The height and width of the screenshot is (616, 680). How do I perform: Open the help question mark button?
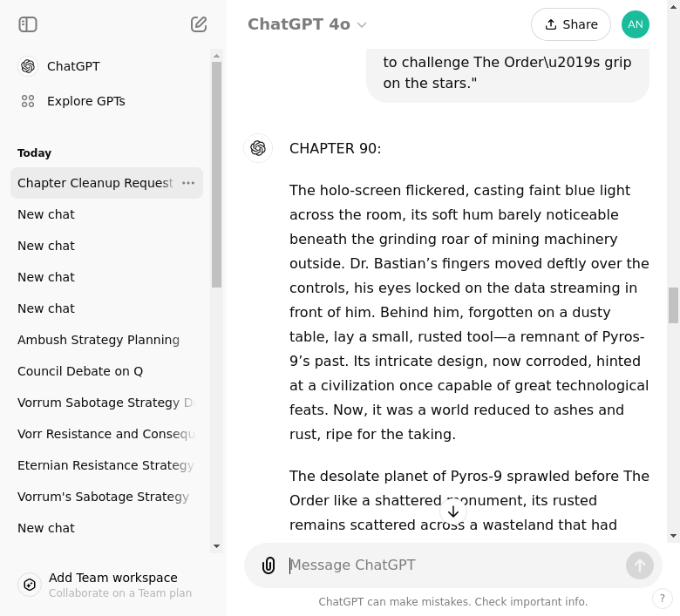(x=663, y=599)
